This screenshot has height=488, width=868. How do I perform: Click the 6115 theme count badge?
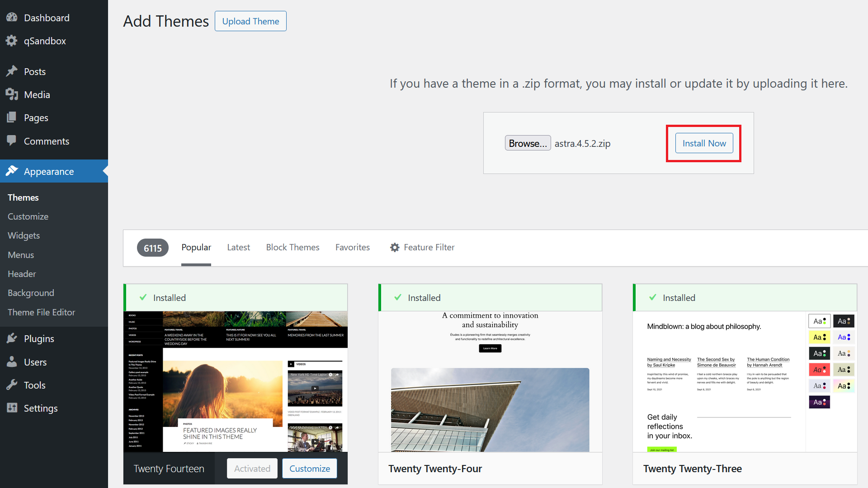(153, 248)
